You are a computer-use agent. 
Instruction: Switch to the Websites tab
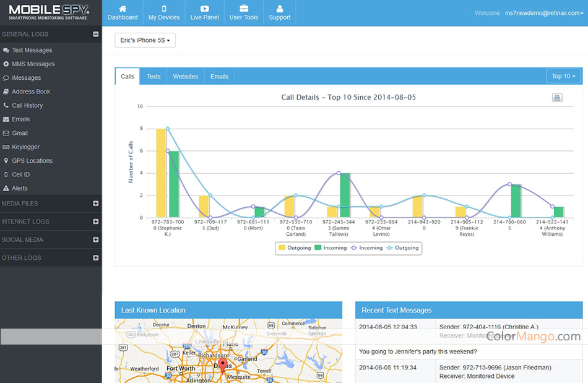click(186, 77)
